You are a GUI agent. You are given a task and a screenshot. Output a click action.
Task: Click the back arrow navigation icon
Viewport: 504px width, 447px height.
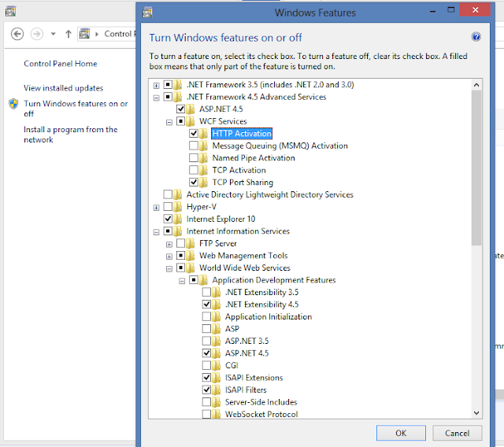point(17,34)
